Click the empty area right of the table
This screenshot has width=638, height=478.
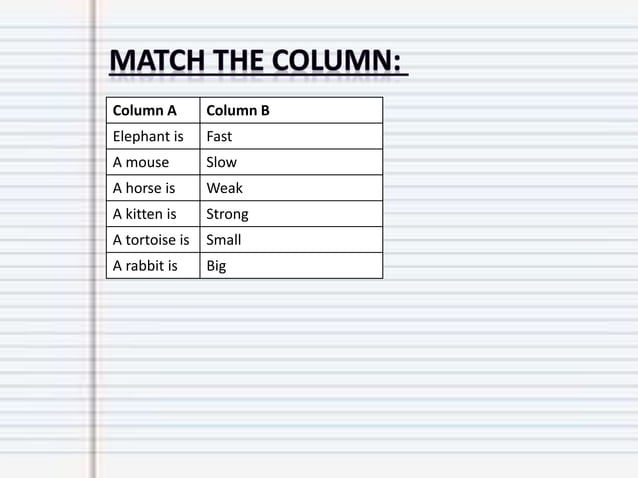pos(509,187)
